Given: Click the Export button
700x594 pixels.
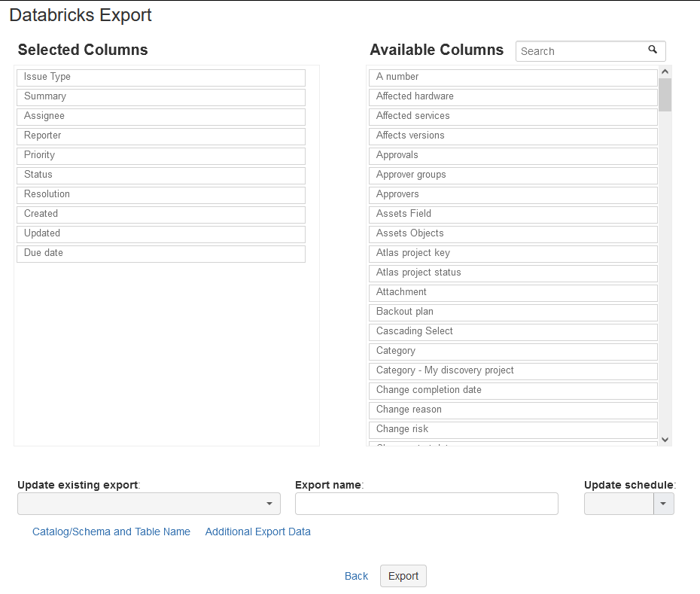Looking at the screenshot, I should [x=403, y=576].
